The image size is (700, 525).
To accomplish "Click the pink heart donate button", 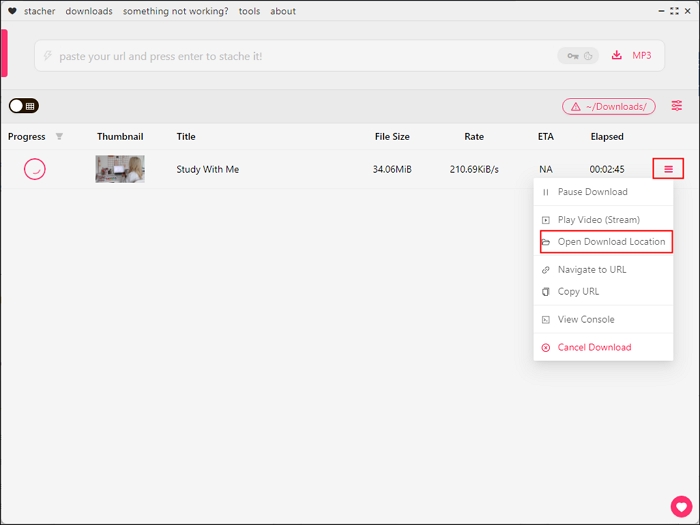I will click(681, 507).
